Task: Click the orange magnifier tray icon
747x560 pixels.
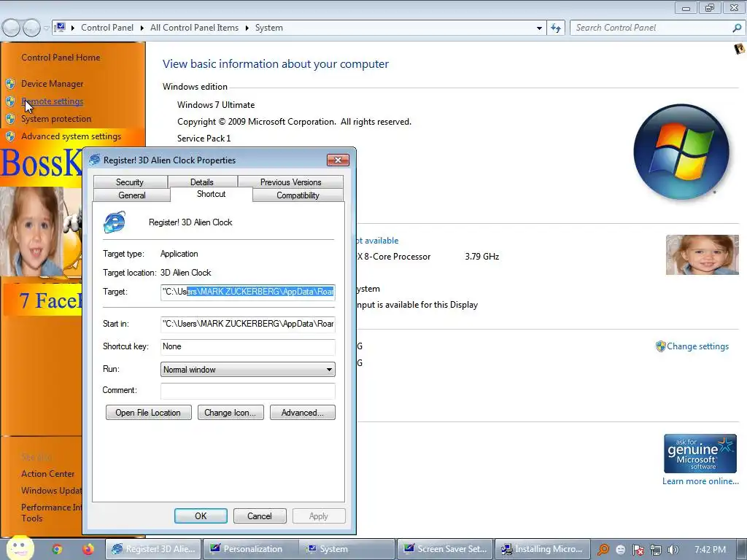Action: [x=603, y=550]
